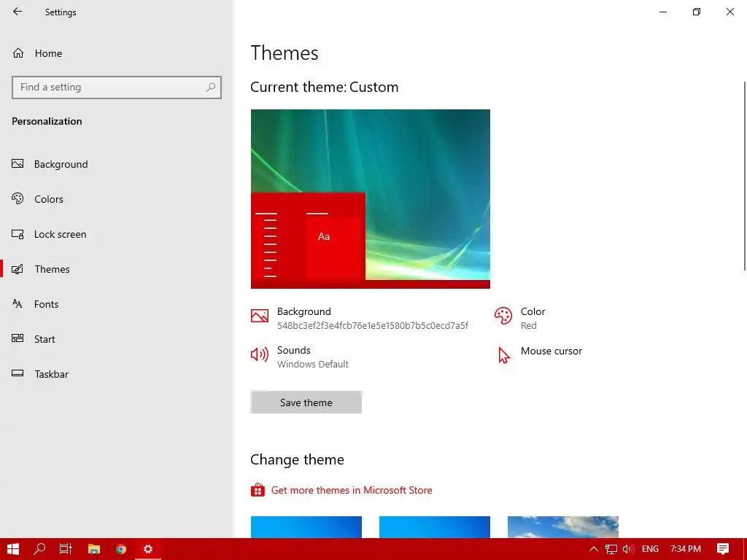Close the Settings window
Screen dimensions: 747x560
pyautogui.click(x=729, y=12)
